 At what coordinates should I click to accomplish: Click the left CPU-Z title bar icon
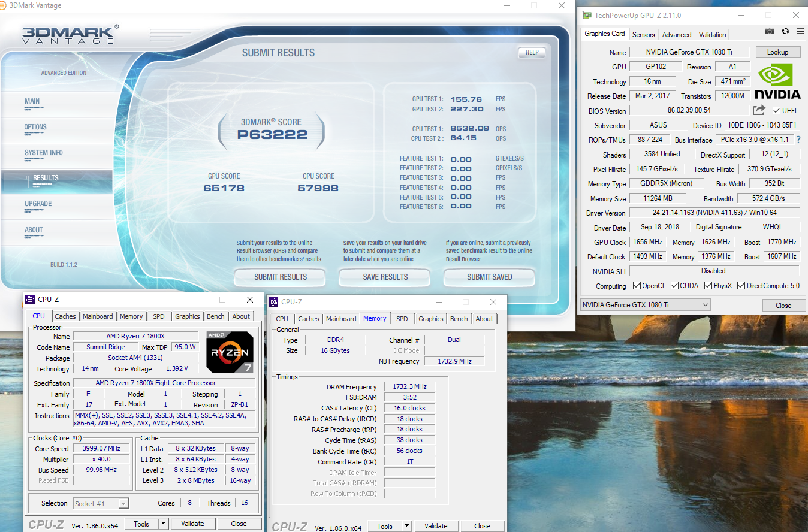click(x=30, y=300)
